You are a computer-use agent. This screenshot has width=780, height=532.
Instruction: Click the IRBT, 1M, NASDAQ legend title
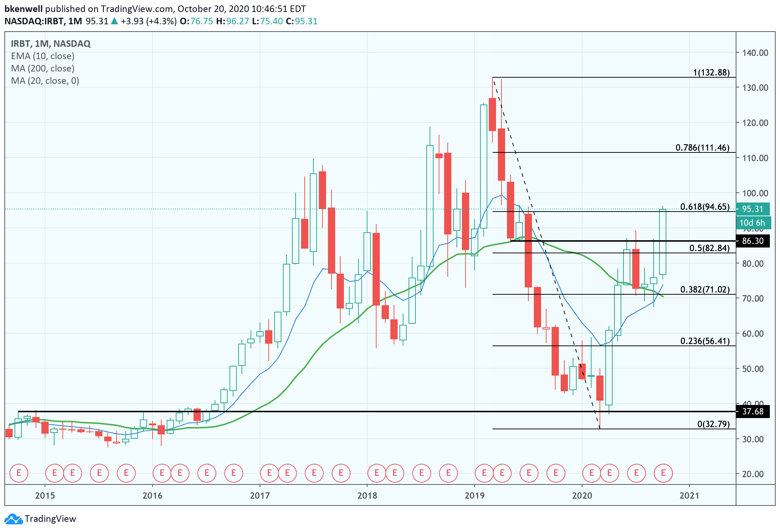50,44
